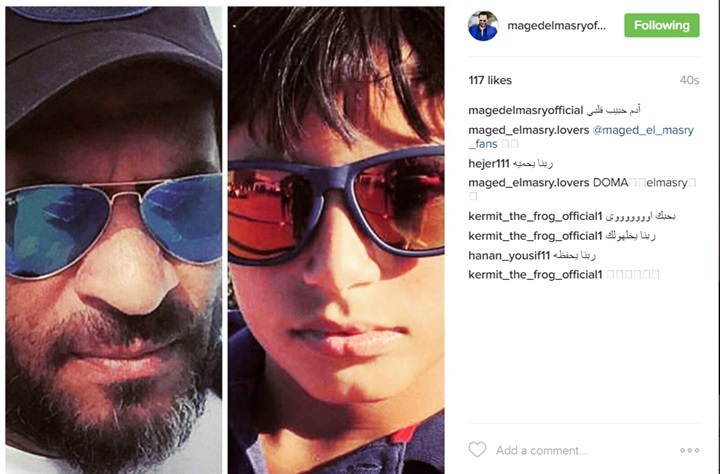View the 117 likes list

coord(490,80)
